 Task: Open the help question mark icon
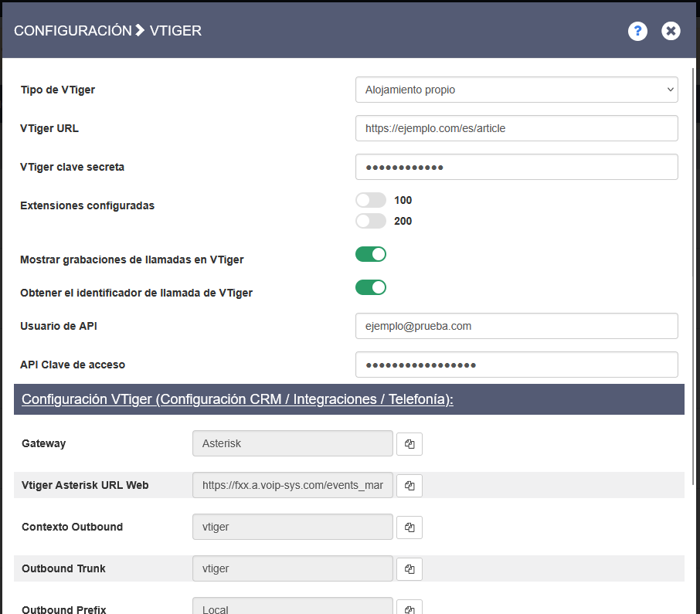[637, 31]
